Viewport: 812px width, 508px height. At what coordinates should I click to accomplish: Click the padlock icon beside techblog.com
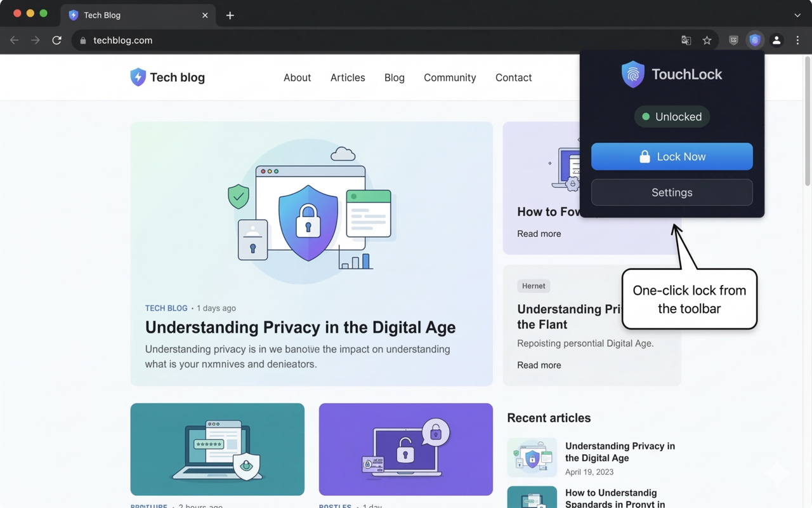click(82, 40)
